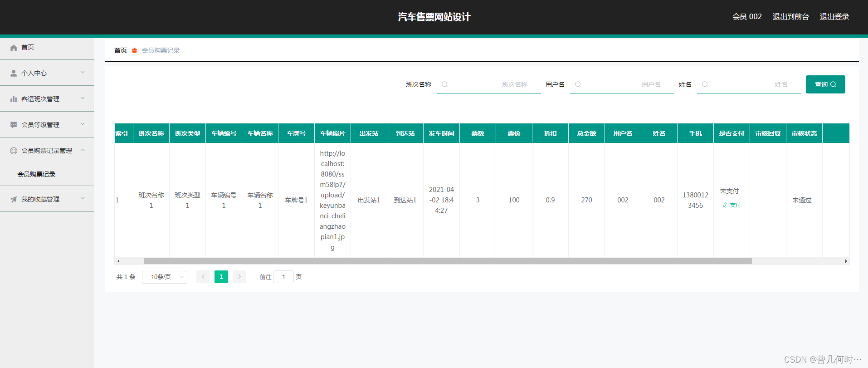Viewport: 868px width, 368px height.
Task: Open 客运班次管理 sidebar menu item
Action: (x=47, y=98)
